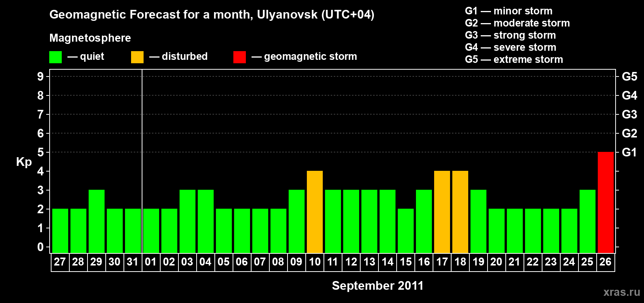Click the orange disturbed legend swatch
The image size is (644, 303).
tap(137, 57)
